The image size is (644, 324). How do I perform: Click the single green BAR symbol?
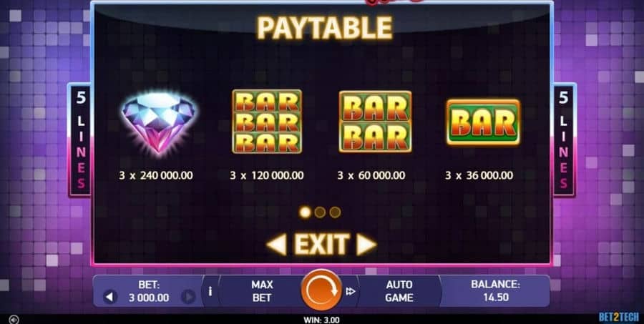pyautogui.click(x=484, y=122)
